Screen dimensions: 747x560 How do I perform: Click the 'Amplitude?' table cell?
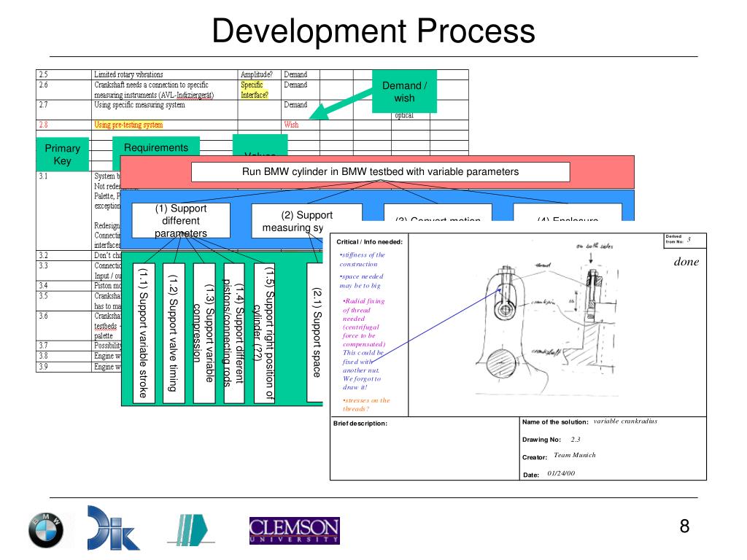click(x=259, y=75)
